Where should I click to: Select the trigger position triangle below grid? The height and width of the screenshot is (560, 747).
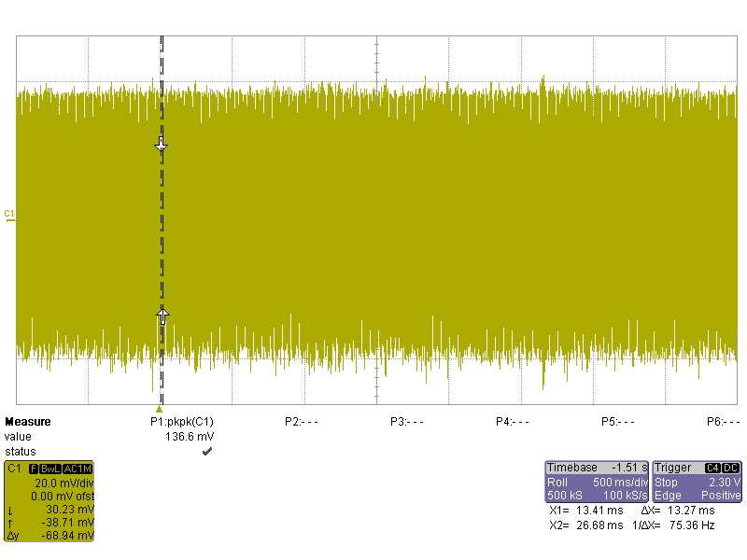pos(159,409)
